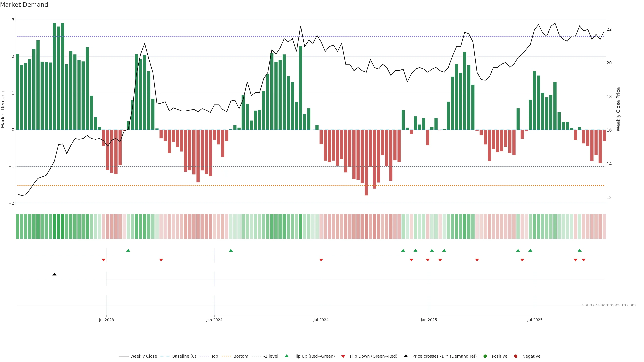The width and height of the screenshot is (644, 362).
Task: Click the Jul 2023 x-axis label
Action: click(106, 320)
